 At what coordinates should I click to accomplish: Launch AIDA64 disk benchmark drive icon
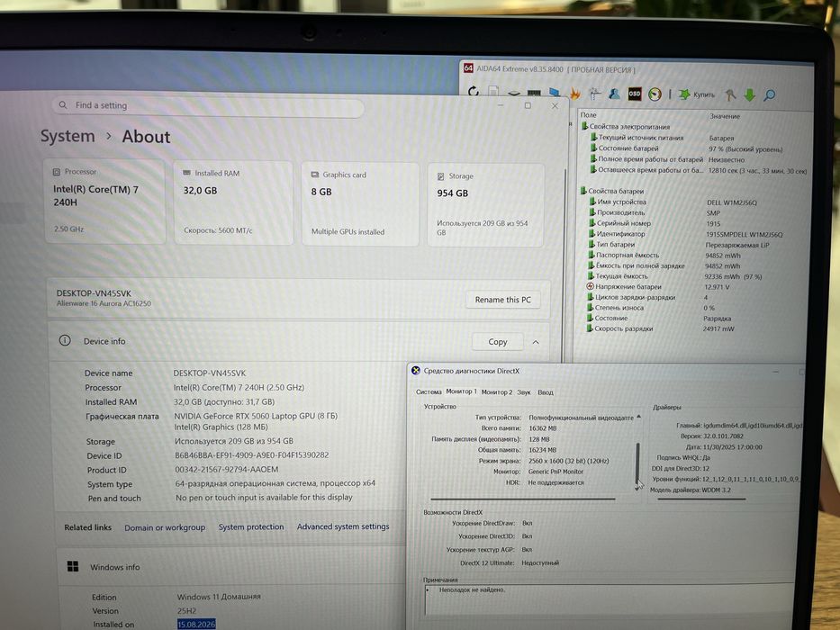514,94
